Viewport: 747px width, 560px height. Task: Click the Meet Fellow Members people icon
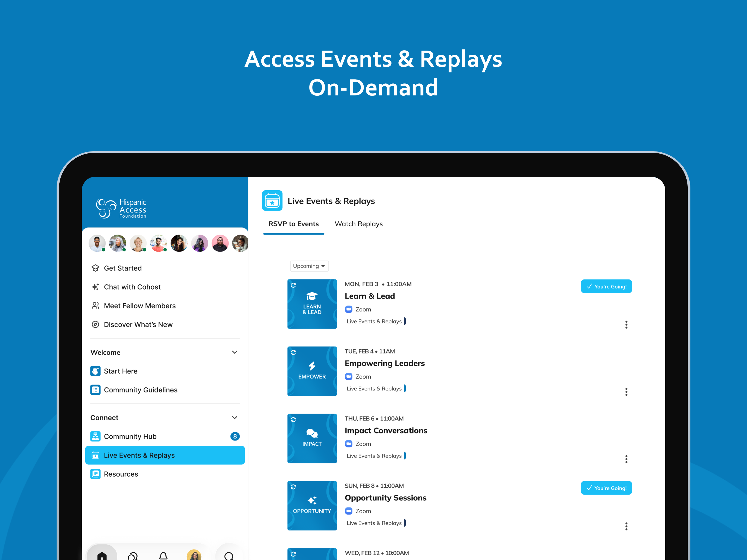(x=95, y=306)
